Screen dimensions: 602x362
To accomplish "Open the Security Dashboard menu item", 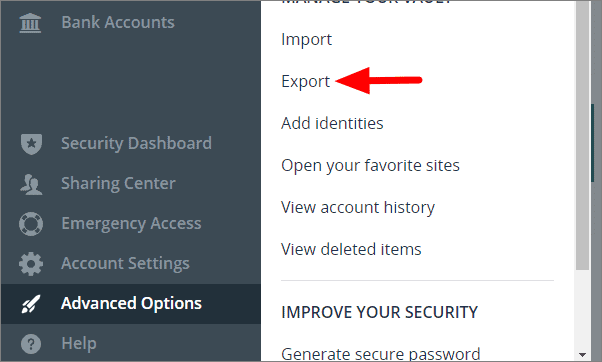I will point(136,144).
